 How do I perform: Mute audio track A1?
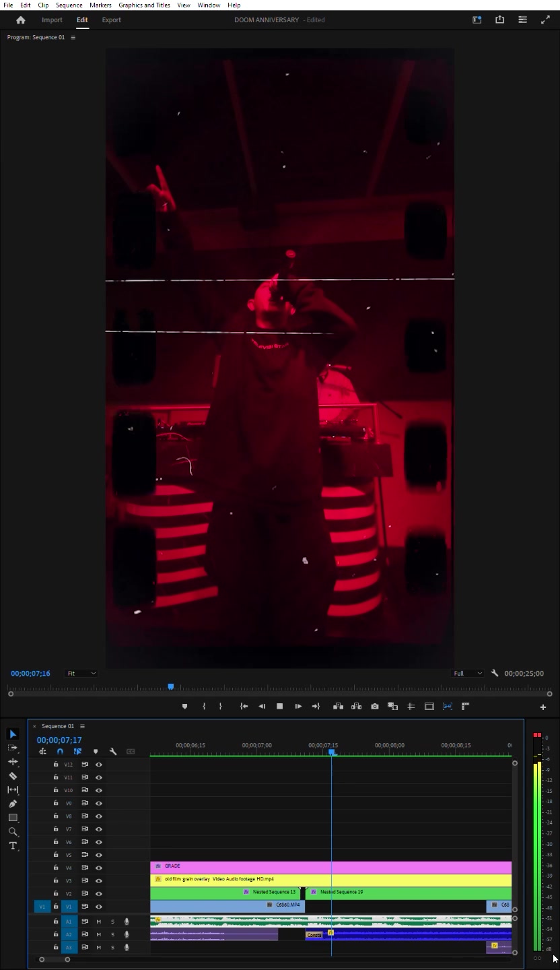click(99, 922)
